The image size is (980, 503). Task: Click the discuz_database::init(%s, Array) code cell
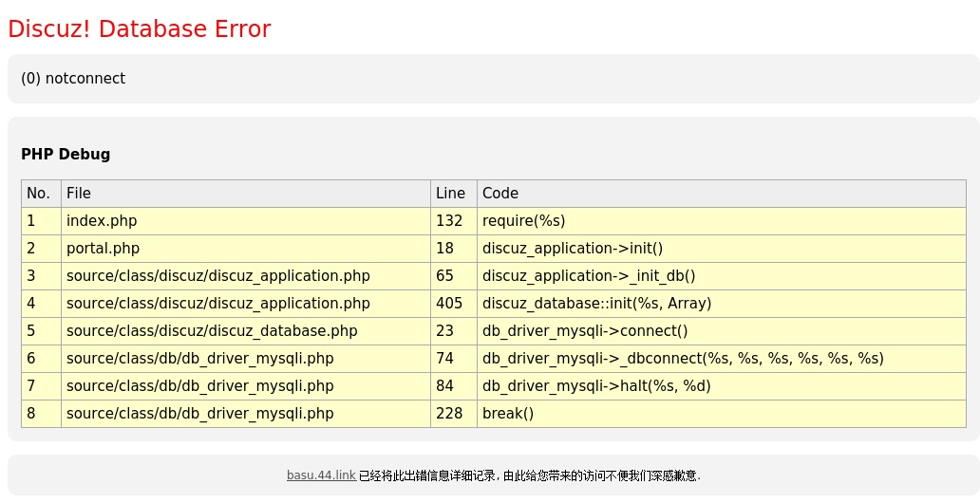(x=596, y=304)
